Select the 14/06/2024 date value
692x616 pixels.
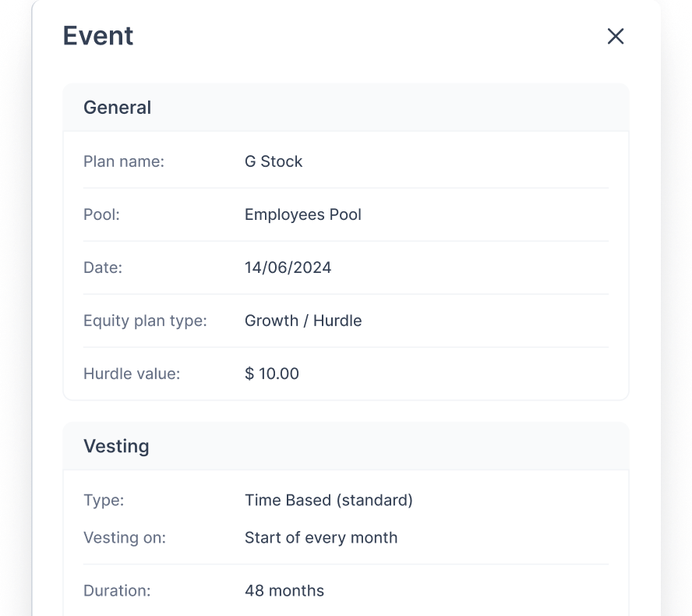point(288,267)
